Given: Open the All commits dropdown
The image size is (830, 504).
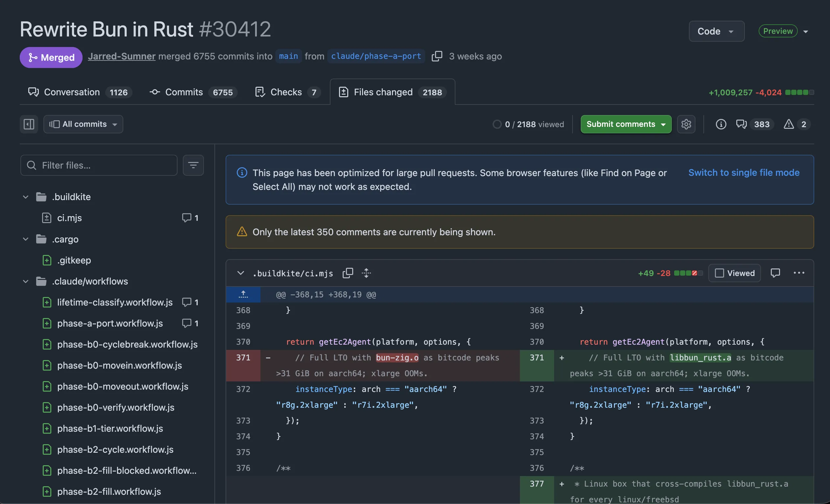Looking at the screenshot, I should (x=83, y=124).
